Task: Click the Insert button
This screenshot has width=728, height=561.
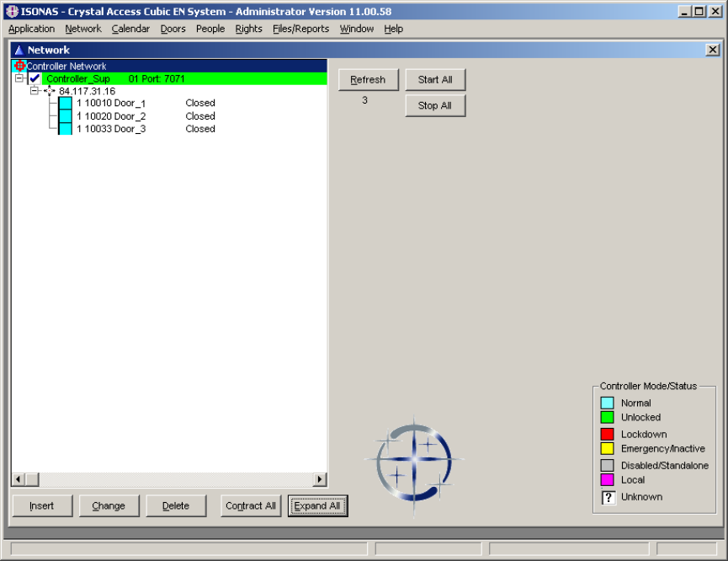Action: click(42, 505)
